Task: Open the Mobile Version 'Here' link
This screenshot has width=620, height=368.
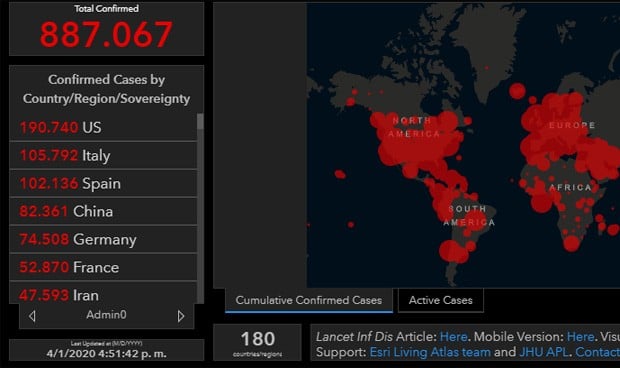Action: [580, 337]
